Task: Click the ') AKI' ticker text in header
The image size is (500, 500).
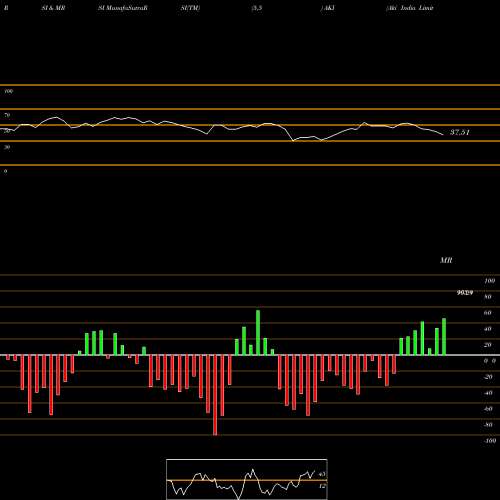Action: (327, 8)
